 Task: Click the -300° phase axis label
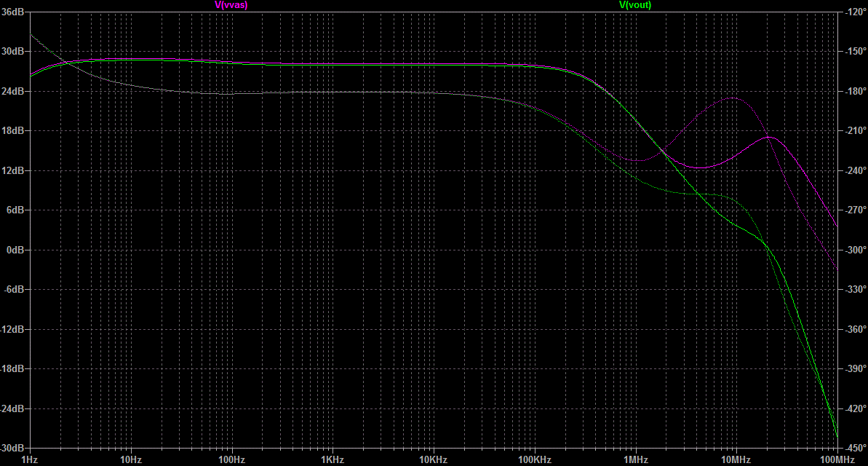[x=856, y=250]
